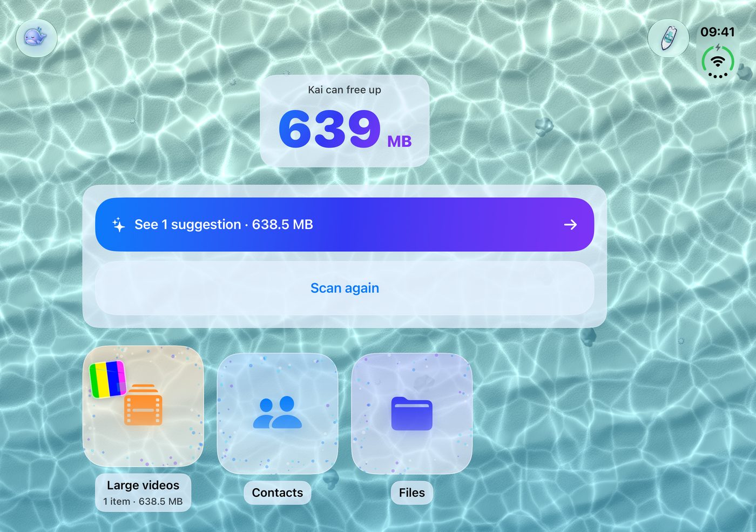
Task: Click the Scan again button
Action: (x=345, y=288)
